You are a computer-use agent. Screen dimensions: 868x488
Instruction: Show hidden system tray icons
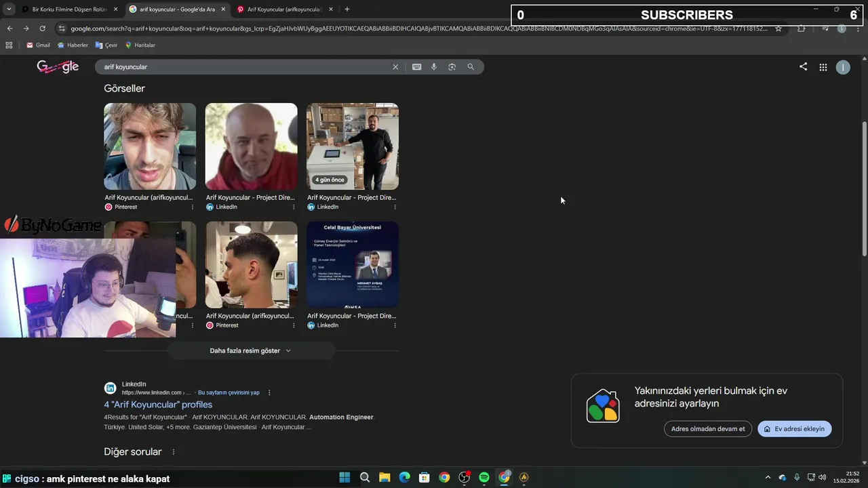click(768, 477)
